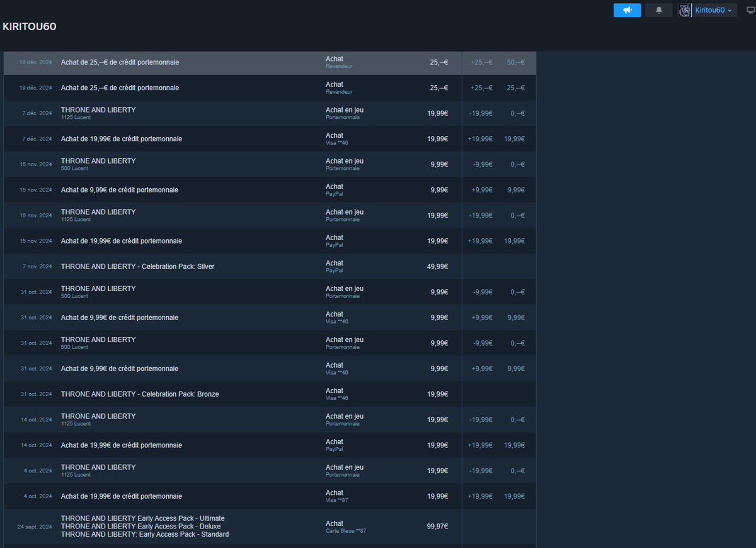Viewport: 756px width, 548px height.
Task: Click the 7 nov. 2024 date
Action: (37, 266)
